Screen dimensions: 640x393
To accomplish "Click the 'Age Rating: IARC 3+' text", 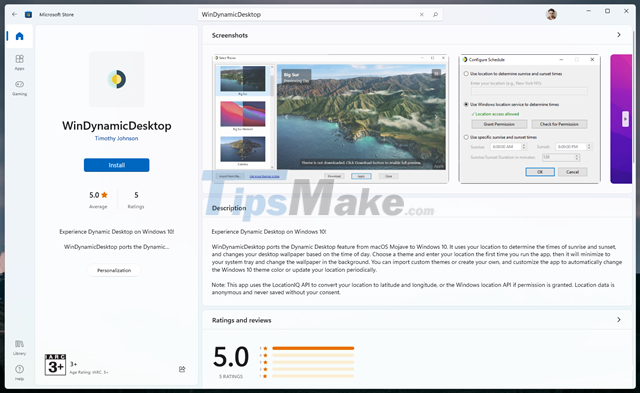I will point(89,372).
